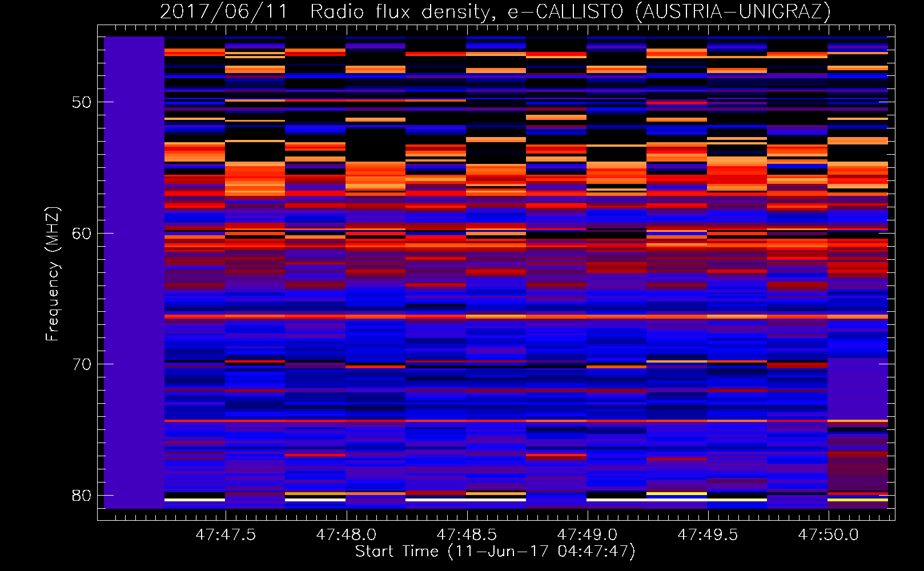The width and height of the screenshot is (924, 571).
Task: Click the time tick label '47:47.5'
Action: click(x=226, y=535)
